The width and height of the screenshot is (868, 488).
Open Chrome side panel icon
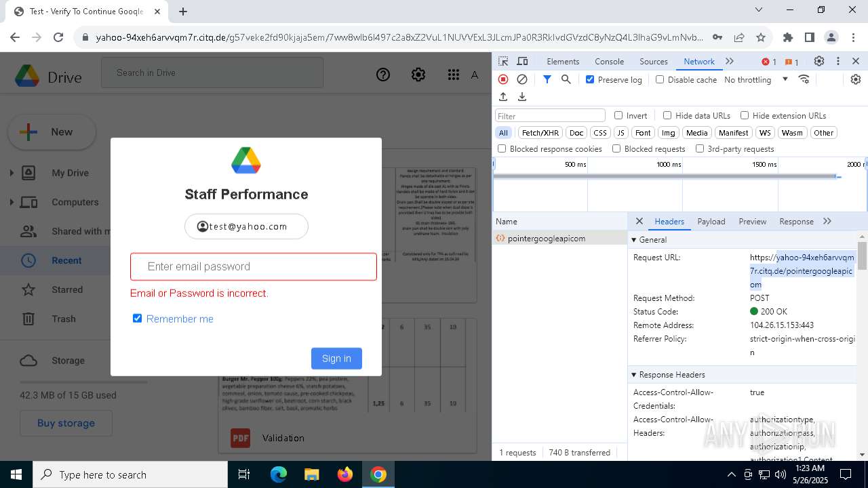[810, 37]
